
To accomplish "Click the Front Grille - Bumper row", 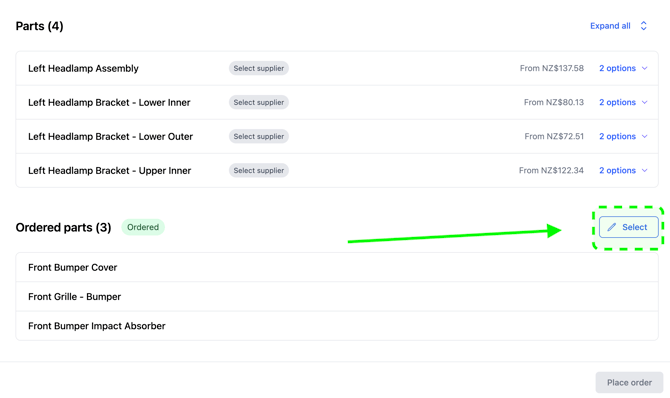I will tap(337, 296).
